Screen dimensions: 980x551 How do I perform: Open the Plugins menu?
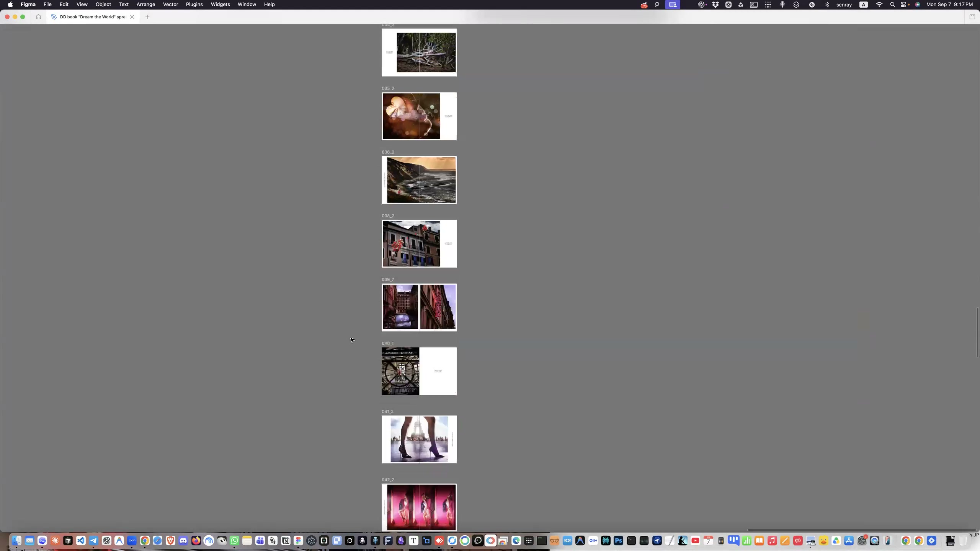[x=194, y=5]
